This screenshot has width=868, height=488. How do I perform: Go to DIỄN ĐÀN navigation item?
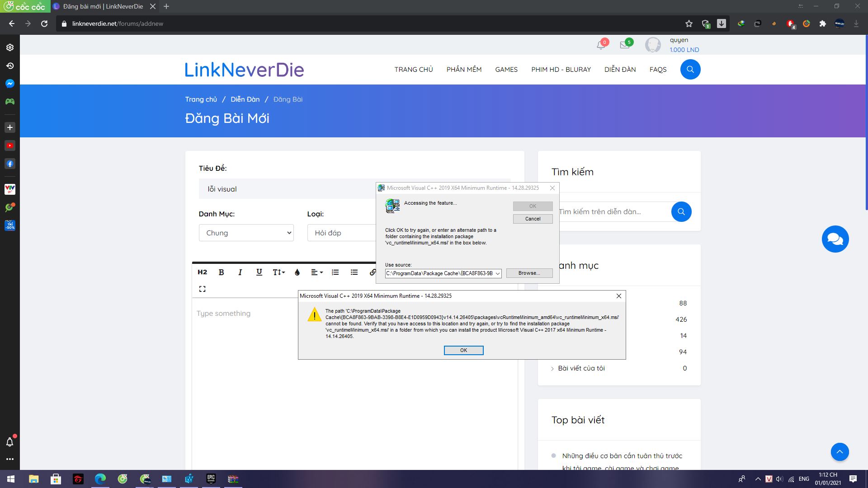620,70
